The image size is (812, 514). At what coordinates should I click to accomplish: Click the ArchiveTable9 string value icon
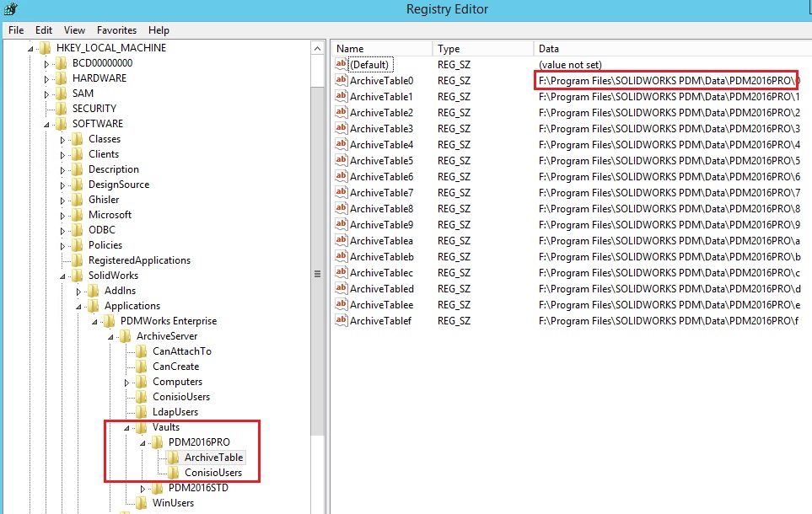pos(341,225)
